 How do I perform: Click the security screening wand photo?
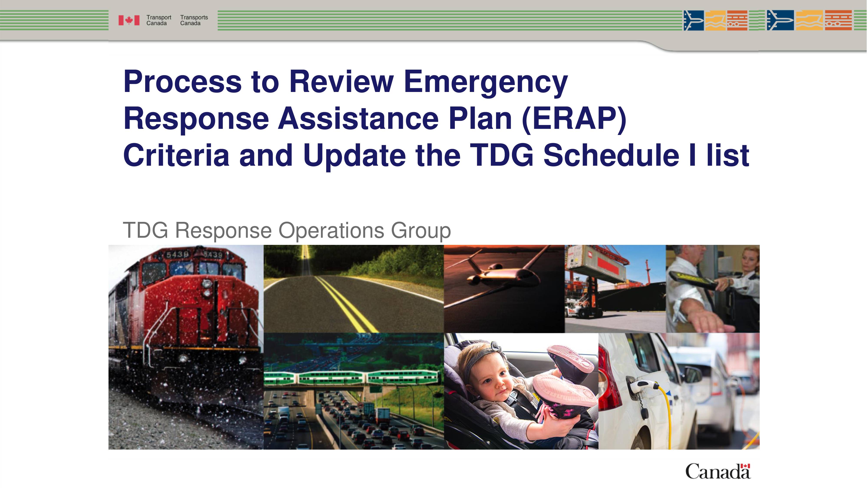[x=713, y=289]
